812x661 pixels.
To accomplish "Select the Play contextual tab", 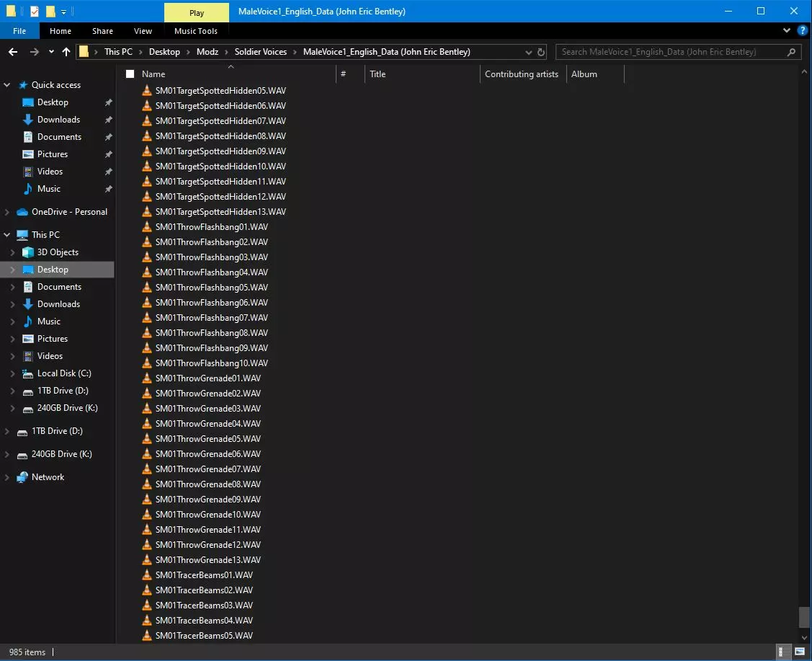I will 197,12.
